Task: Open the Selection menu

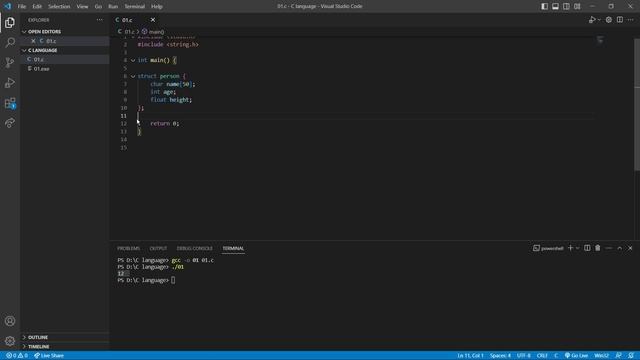Action: pyautogui.click(x=59, y=6)
